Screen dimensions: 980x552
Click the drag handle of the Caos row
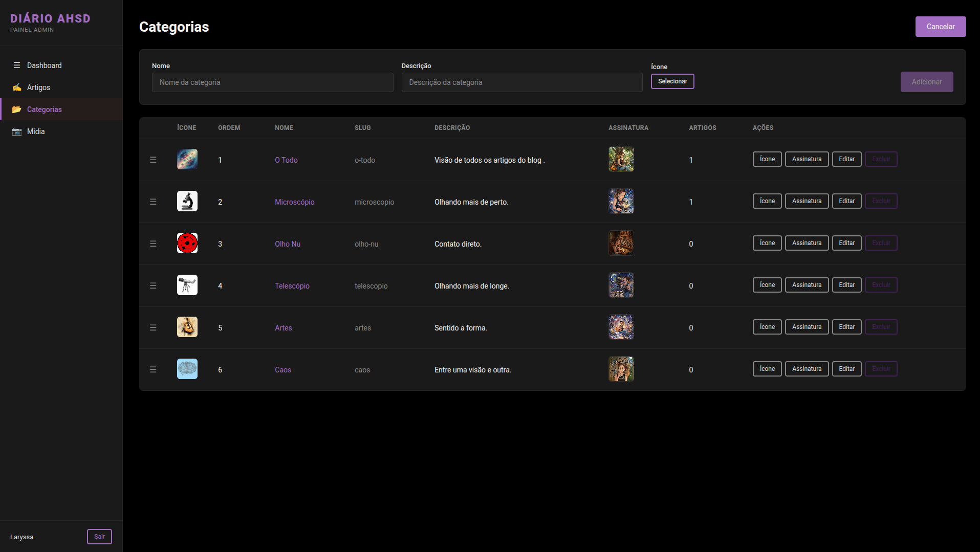[x=153, y=369]
